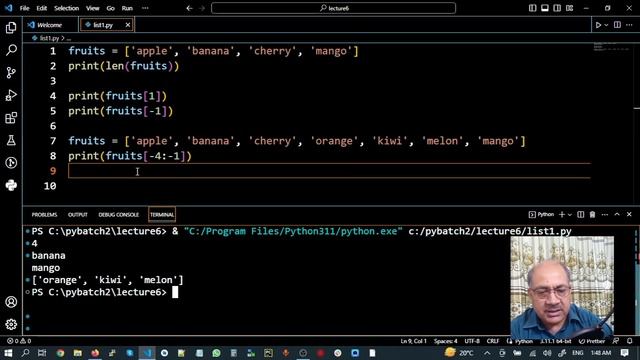
Task: Open WhatsApp from taskbar
Action: (x=216, y=353)
